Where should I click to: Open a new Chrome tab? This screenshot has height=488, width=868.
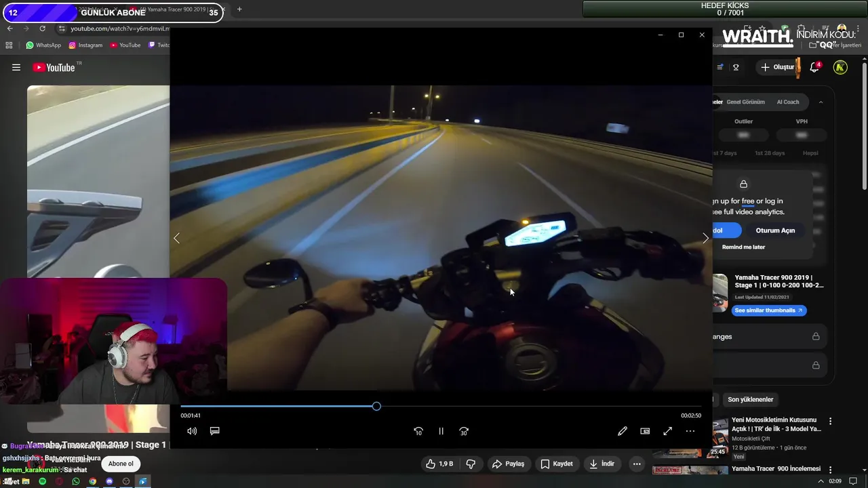click(x=239, y=9)
